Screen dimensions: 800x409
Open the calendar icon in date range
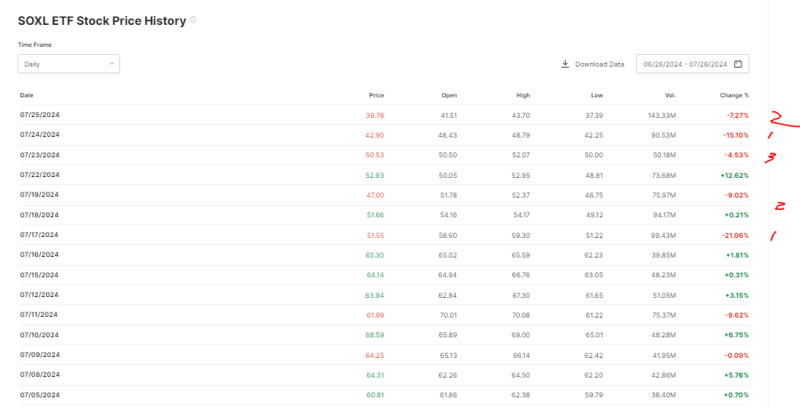pyautogui.click(x=738, y=64)
